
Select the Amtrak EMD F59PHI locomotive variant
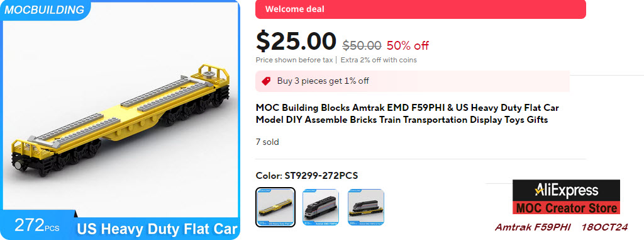tap(320, 207)
